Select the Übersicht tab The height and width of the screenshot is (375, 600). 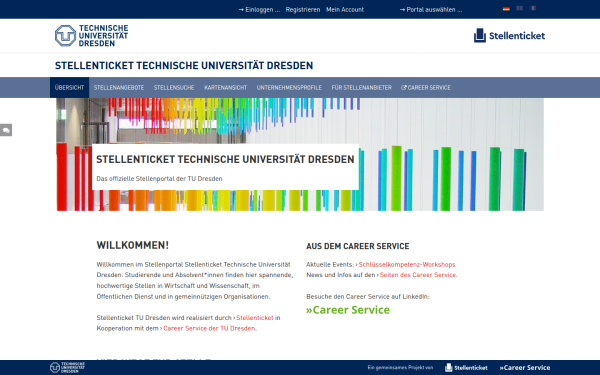pos(69,88)
